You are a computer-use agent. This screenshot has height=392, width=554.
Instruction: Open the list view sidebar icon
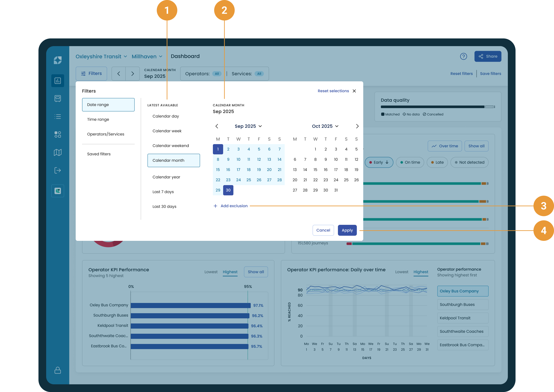pyautogui.click(x=57, y=117)
